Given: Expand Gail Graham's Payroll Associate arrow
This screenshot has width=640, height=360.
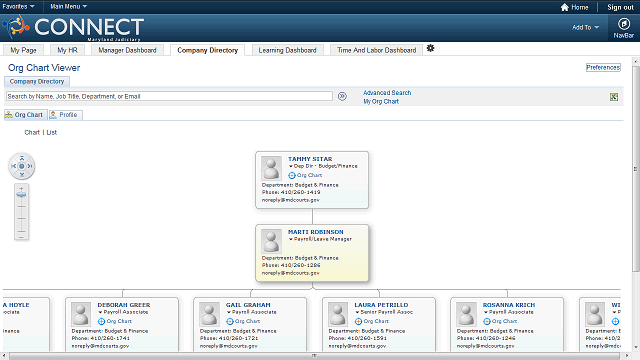Looking at the screenshot, I should pos(229,312).
